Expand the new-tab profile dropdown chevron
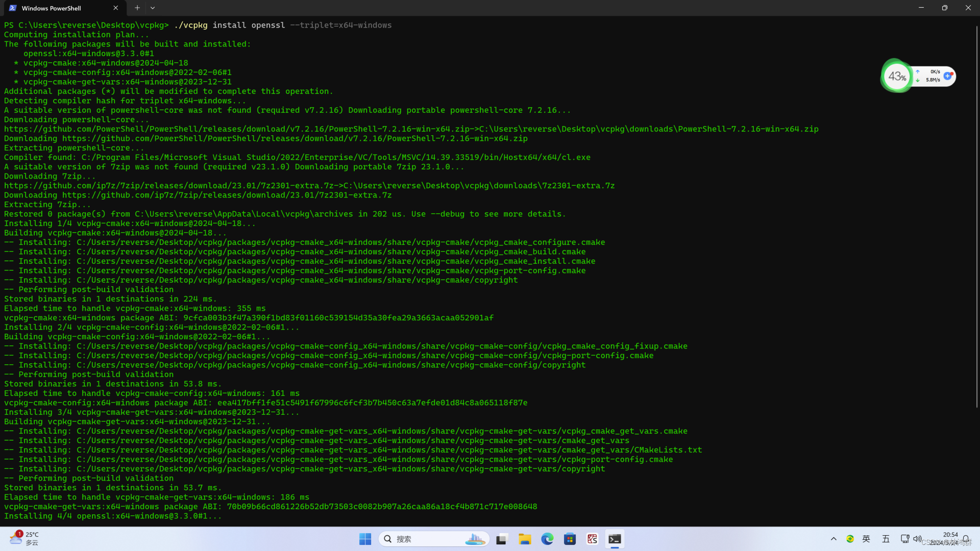980x551 pixels. click(153, 8)
